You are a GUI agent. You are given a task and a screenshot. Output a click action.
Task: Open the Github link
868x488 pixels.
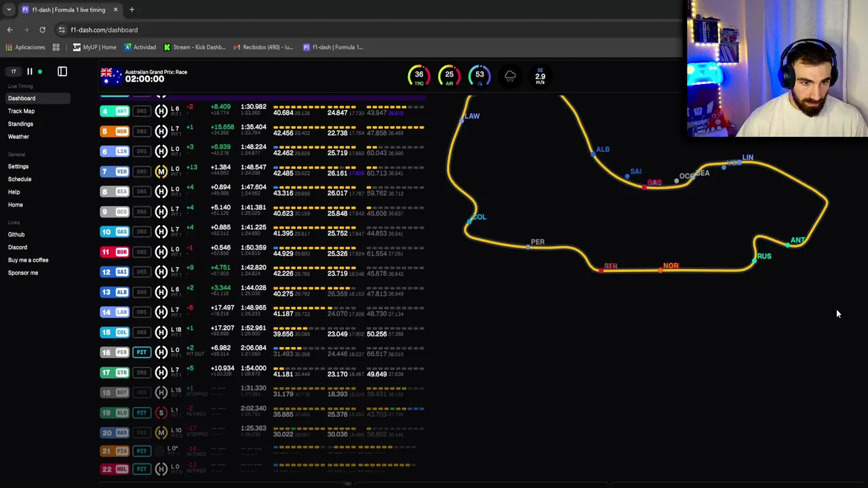pyautogui.click(x=16, y=235)
